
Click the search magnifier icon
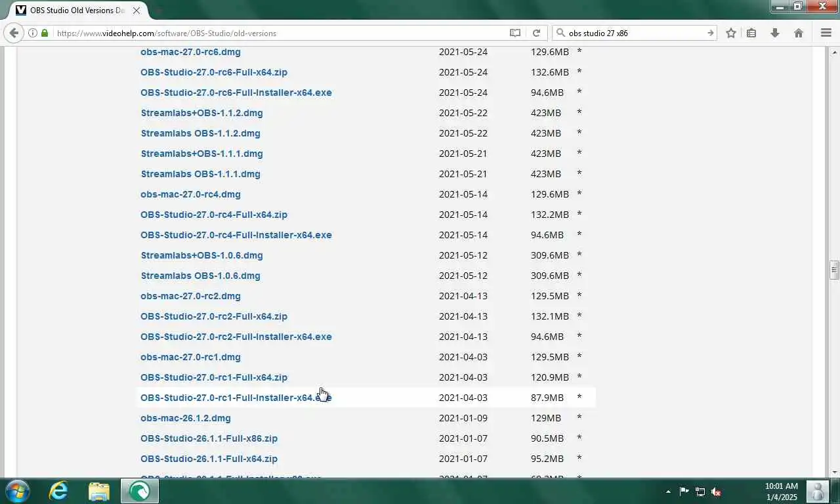click(560, 33)
